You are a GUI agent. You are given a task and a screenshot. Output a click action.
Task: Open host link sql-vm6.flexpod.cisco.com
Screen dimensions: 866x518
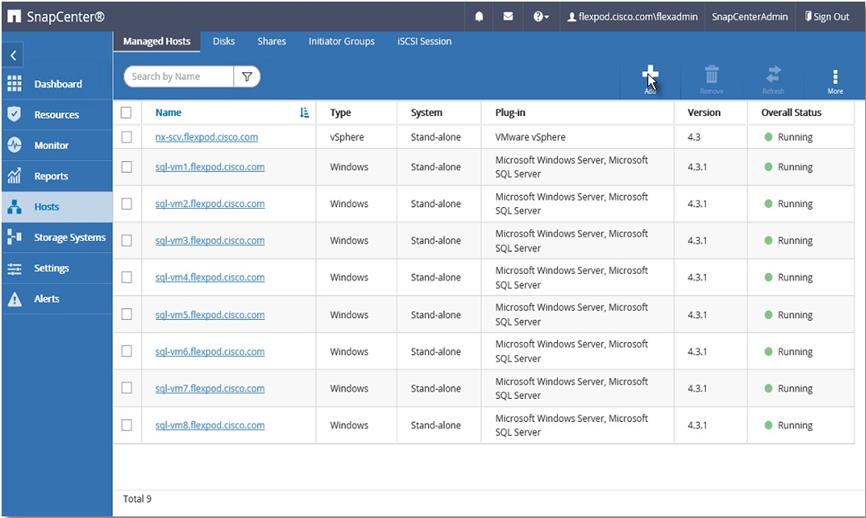pos(210,351)
